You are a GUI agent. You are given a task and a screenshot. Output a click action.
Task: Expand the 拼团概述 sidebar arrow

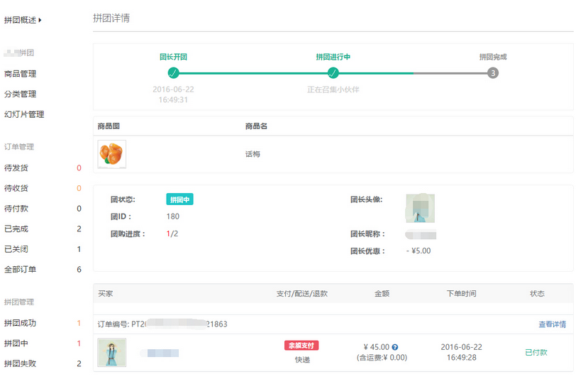[x=40, y=20]
